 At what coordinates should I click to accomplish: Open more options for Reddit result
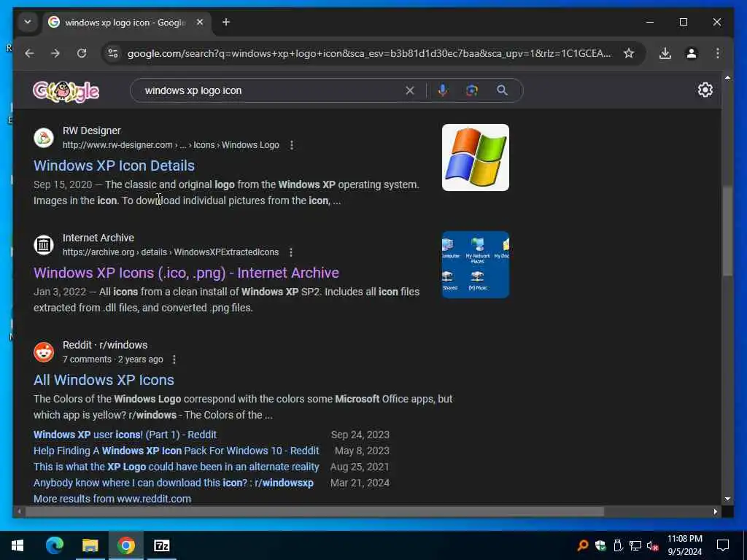pyautogui.click(x=174, y=359)
